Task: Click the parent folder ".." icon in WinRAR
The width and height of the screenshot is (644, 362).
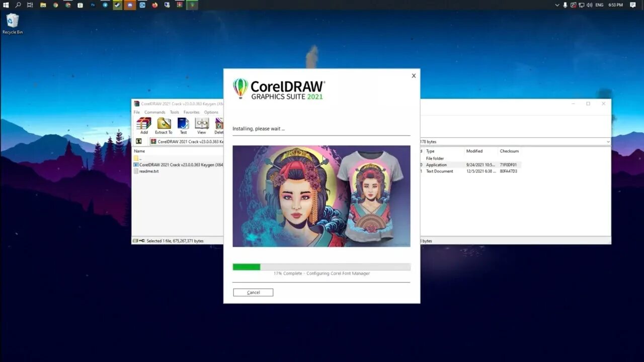Action: [136, 158]
